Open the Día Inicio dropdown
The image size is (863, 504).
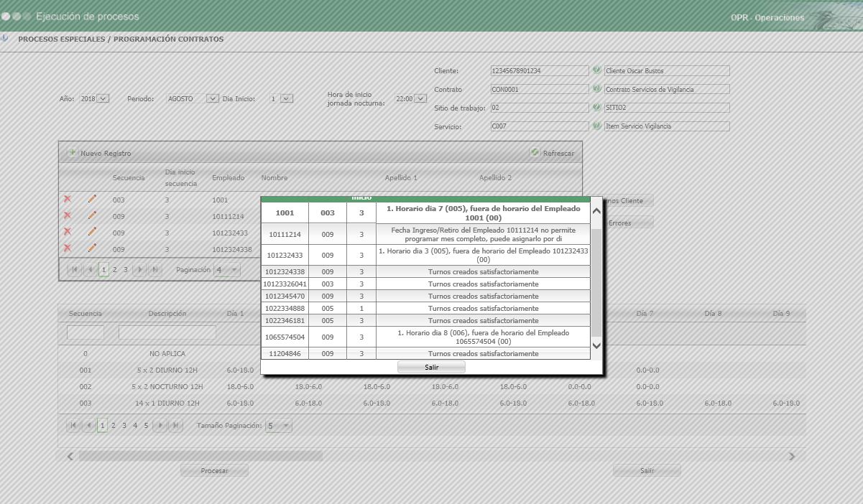286,98
